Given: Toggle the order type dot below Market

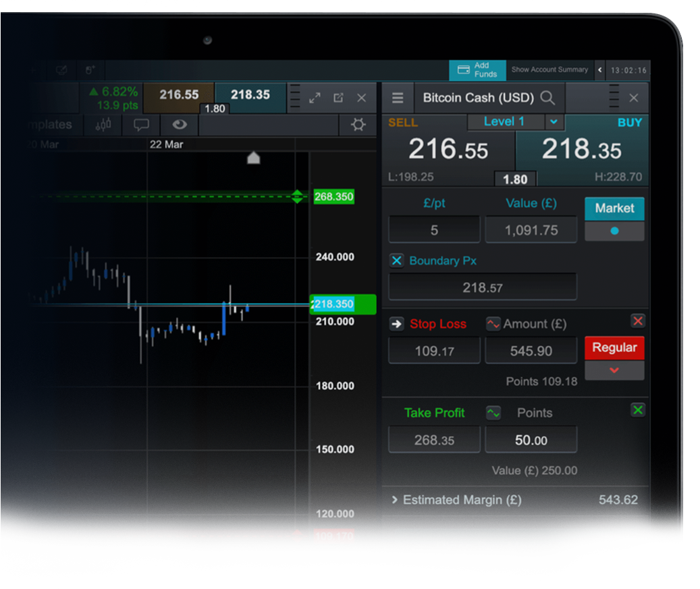Looking at the screenshot, I should click(x=614, y=231).
